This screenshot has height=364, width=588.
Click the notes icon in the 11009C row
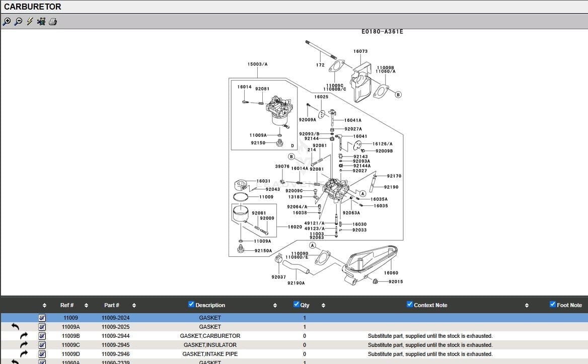pyautogui.click(x=42, y=345)
